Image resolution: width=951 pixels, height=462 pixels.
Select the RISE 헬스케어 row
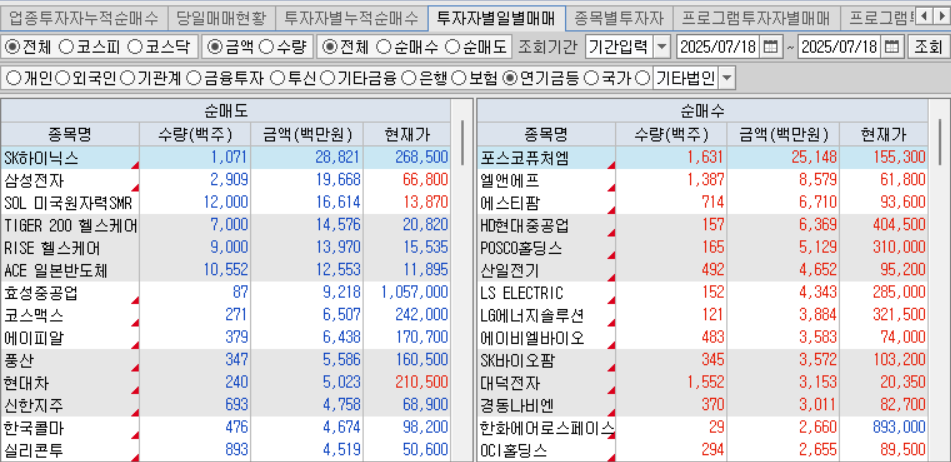(226, 248)
